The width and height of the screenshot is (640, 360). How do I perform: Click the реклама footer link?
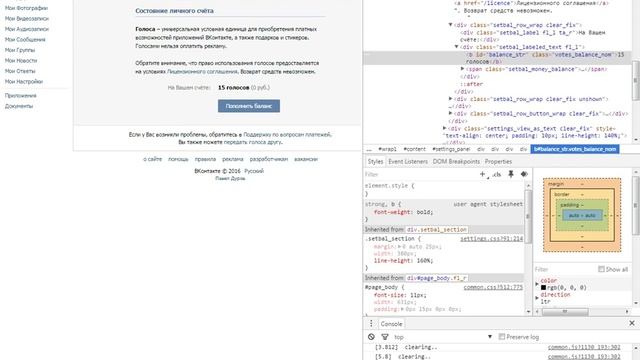point(233,159)
